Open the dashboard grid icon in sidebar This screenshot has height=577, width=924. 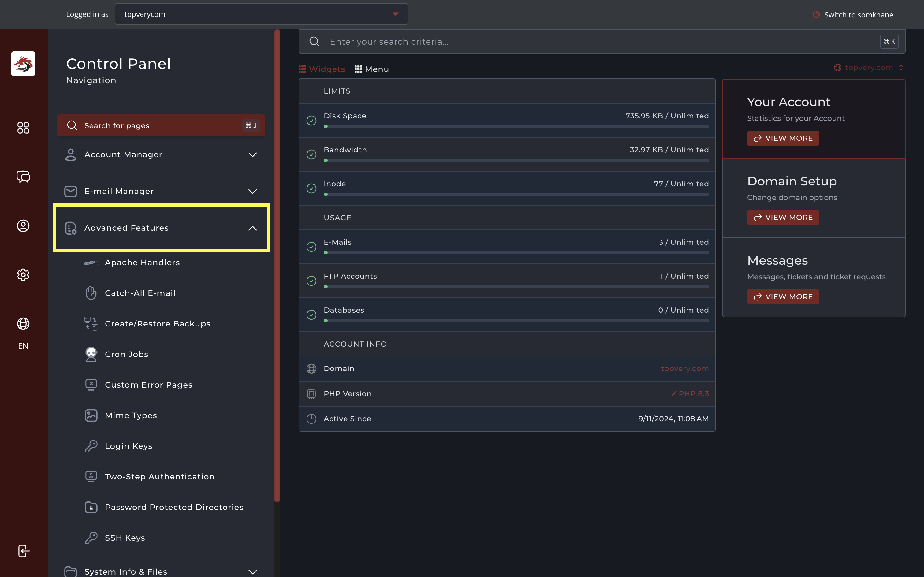point(23,128)
